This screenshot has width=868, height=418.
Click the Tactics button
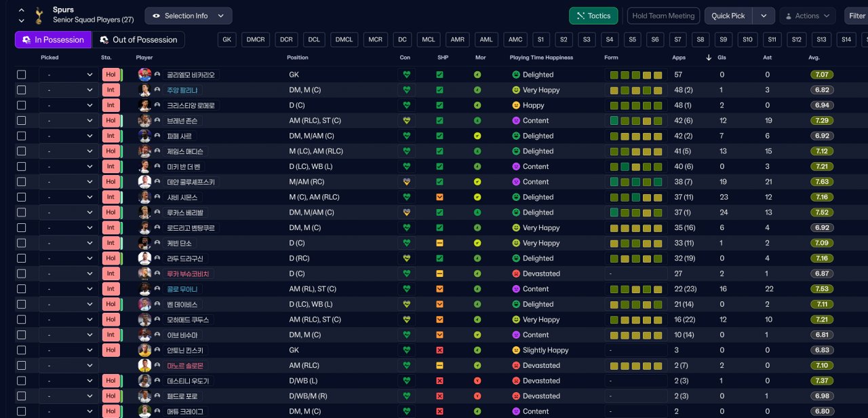click(593, 16)
